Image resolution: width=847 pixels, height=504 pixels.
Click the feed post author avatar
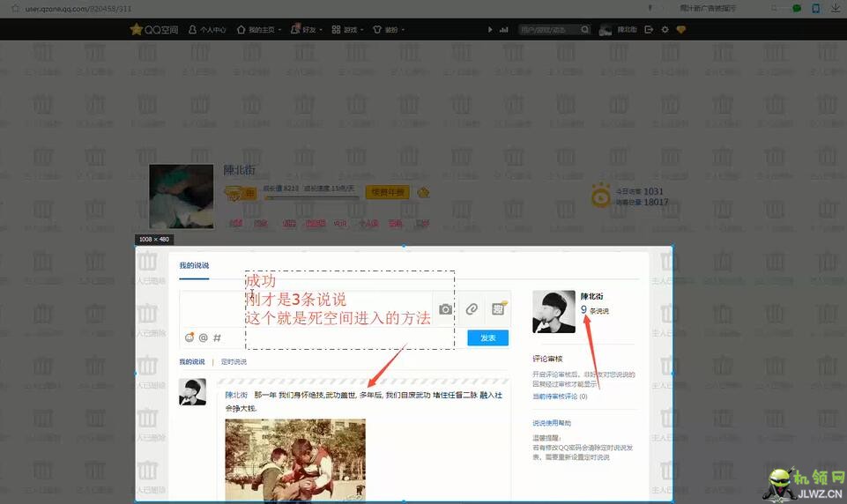pos(192,391)
